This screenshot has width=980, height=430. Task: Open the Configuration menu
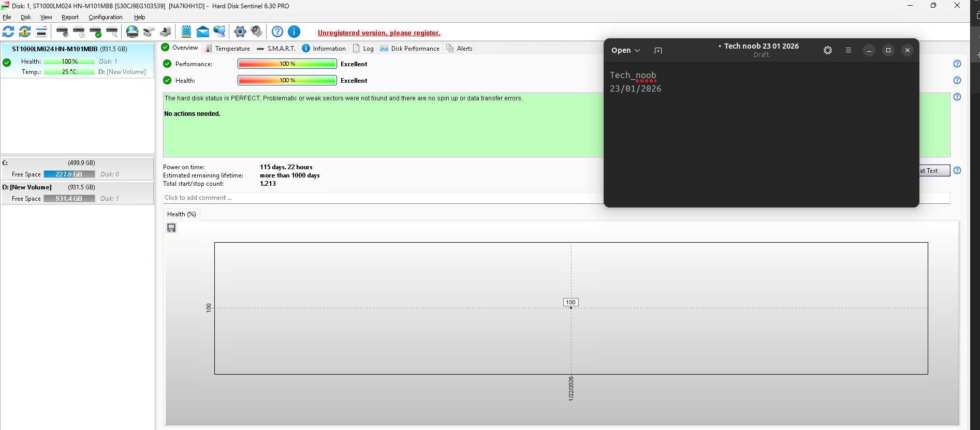[x=105, y=17]
